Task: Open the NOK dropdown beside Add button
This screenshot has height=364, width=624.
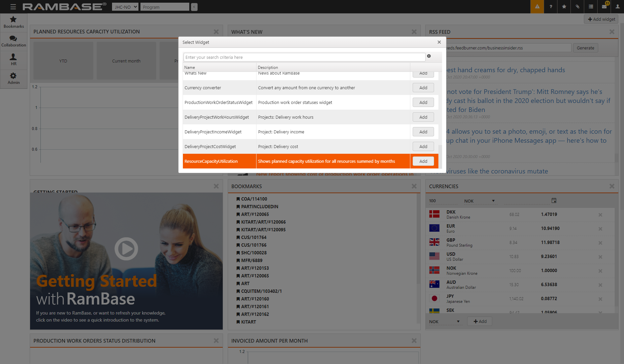Action: tap(444, 322)
